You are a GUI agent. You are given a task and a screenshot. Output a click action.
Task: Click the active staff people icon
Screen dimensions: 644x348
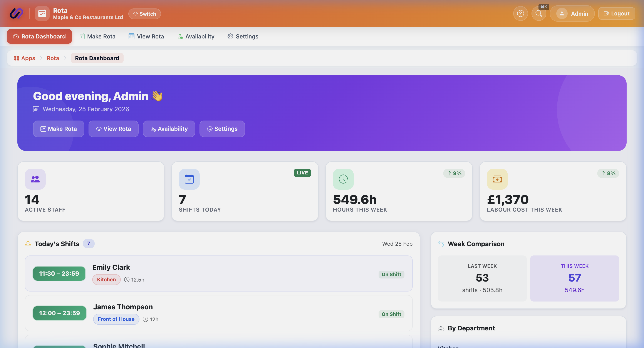pos(35,179)
